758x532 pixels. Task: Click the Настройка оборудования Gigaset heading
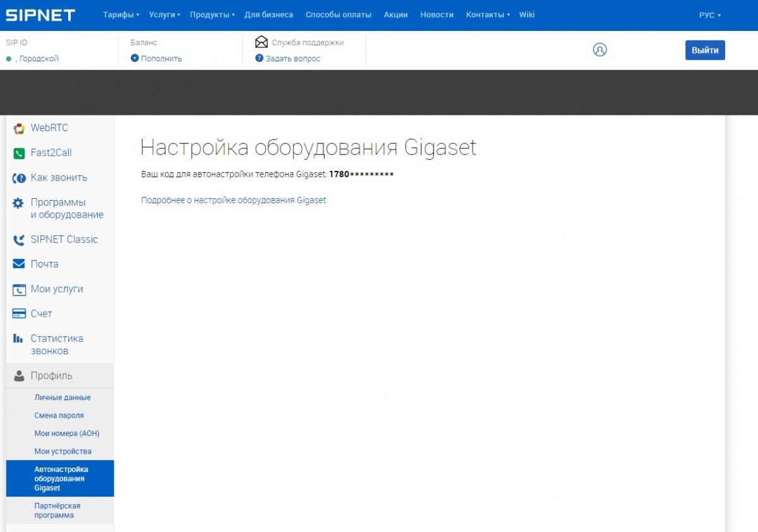[x=308, y=148]
